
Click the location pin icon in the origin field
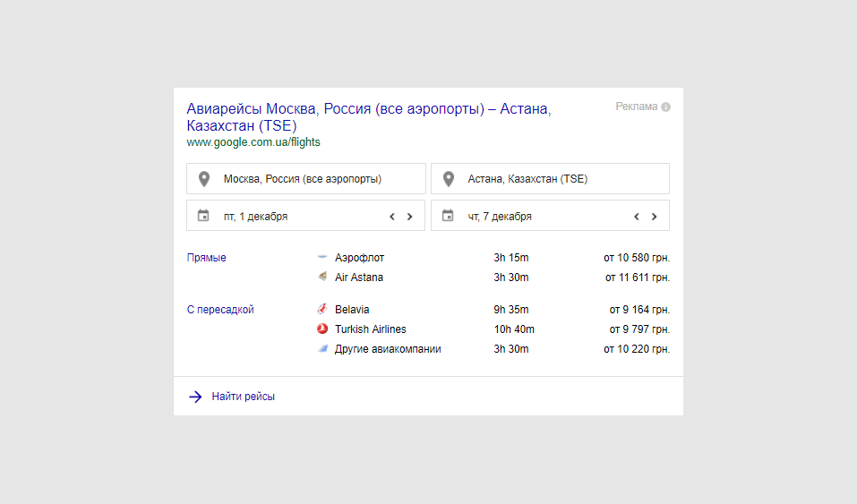pyautogui.click(x=204, y=179)
